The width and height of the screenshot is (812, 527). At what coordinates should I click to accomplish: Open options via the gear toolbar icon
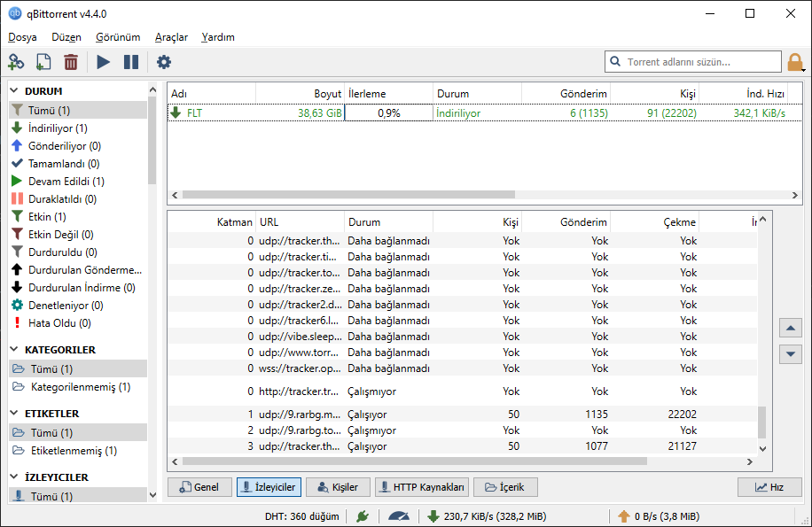(x=164, y=62)
